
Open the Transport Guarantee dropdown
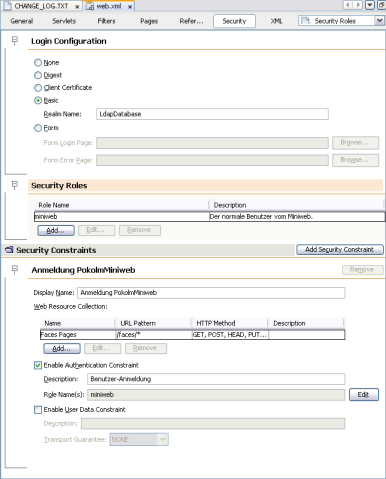[x=139, y=439]
